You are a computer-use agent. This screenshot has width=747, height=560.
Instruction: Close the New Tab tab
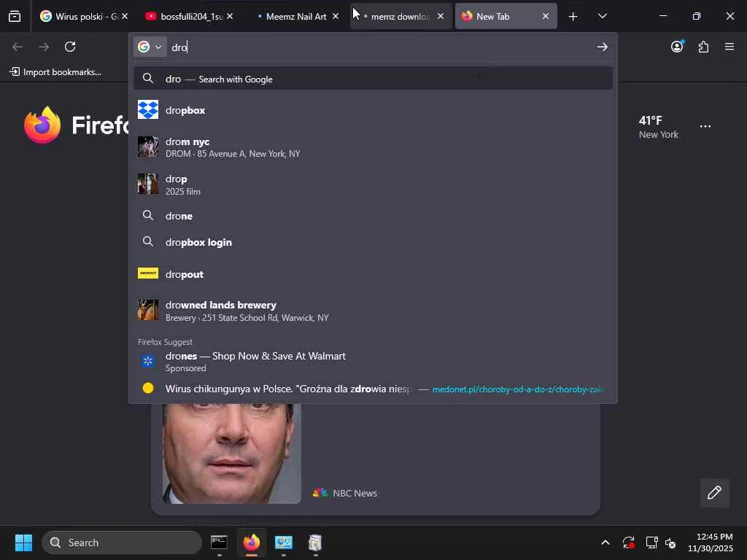point(546,16)
